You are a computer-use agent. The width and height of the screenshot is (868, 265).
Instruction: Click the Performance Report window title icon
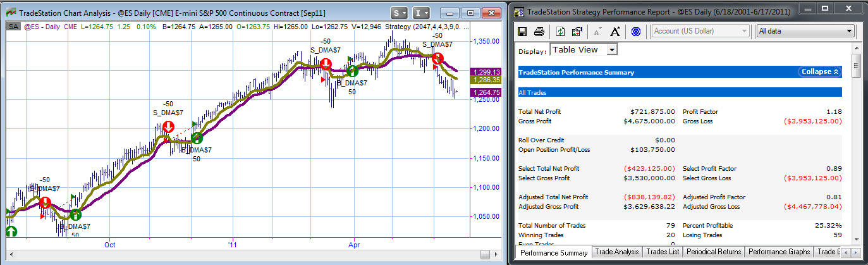520,11
